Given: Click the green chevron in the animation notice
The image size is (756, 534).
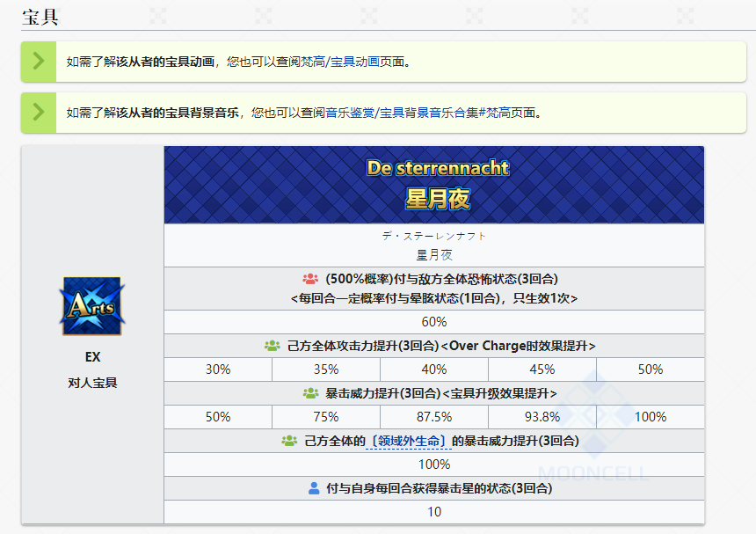Looking at the screenshot, I should [38, 62].
